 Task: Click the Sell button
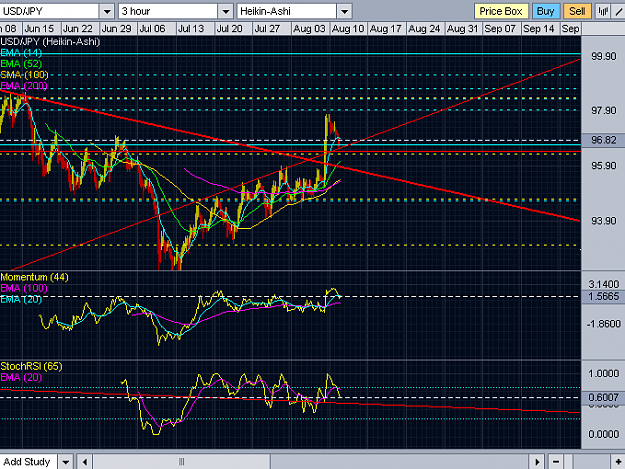(577, 11)
